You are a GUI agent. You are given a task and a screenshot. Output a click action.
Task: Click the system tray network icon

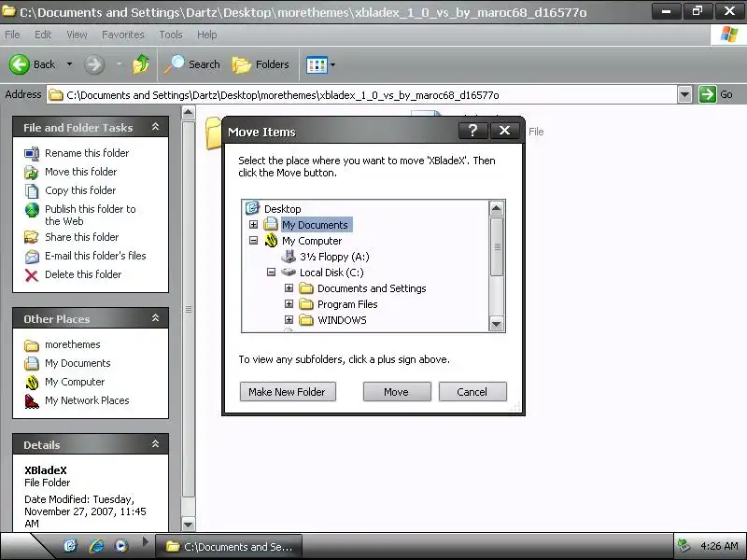coord(684,546)
